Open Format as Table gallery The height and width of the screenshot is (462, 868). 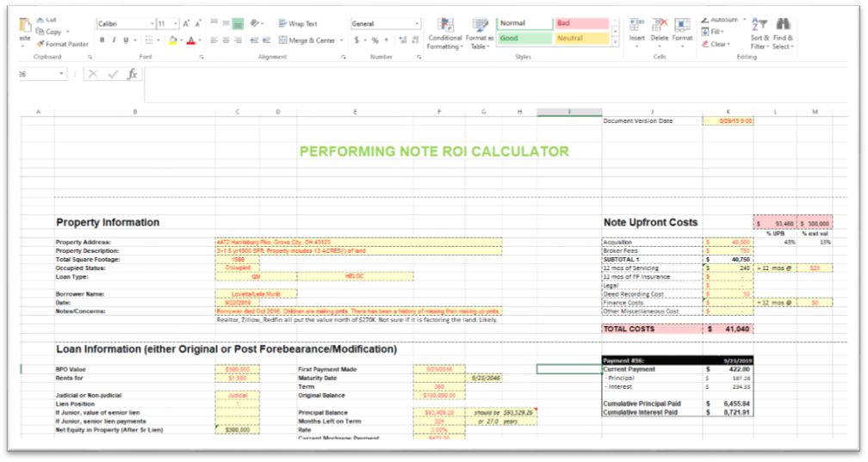coord(480,34)
